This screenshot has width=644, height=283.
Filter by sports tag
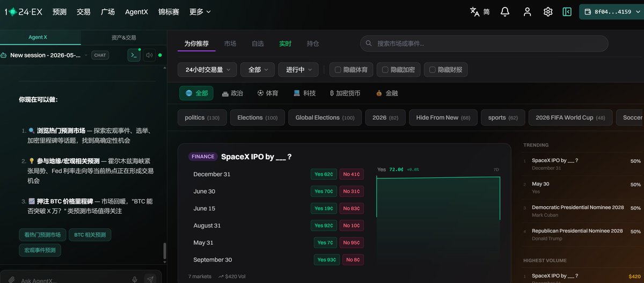503,118
